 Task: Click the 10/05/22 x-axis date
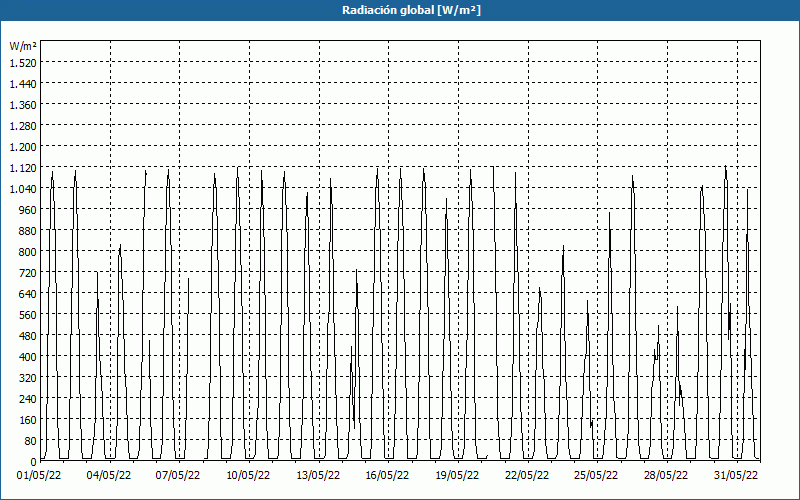tap(248, 475)
